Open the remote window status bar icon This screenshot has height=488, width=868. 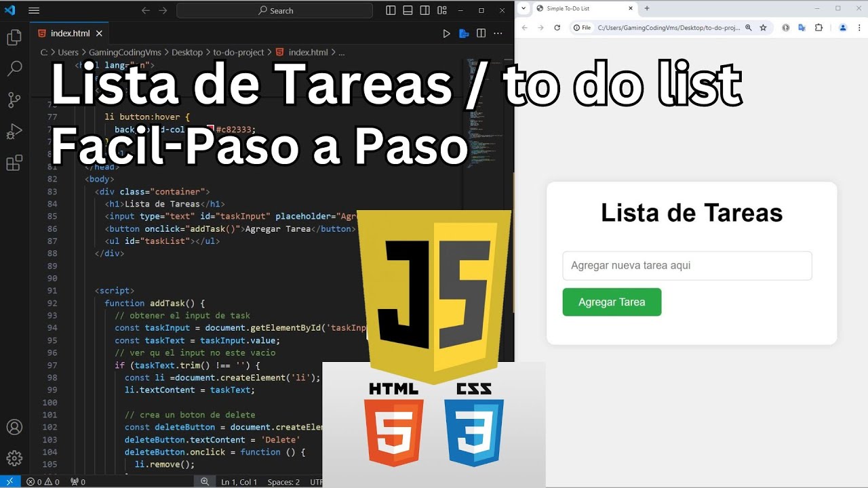[9, 482]
